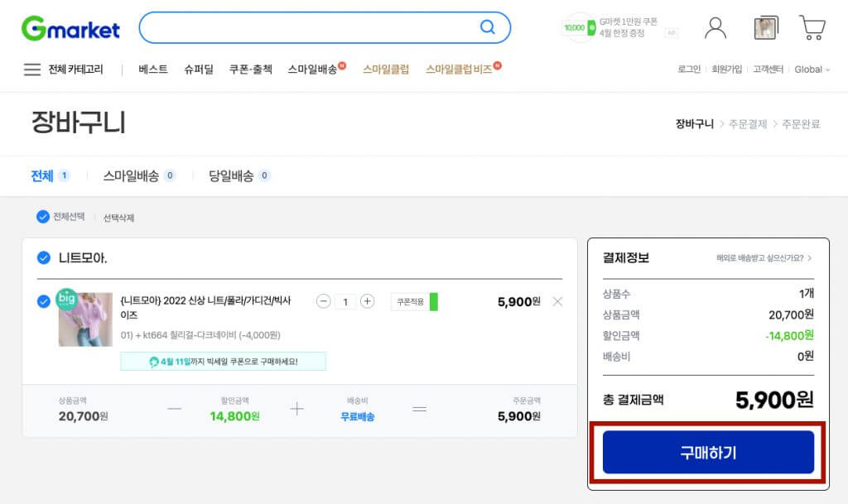Open recently viewed items thumbnail icon
The height and width of the screenshot is (504, 848).
coord(765,28)
